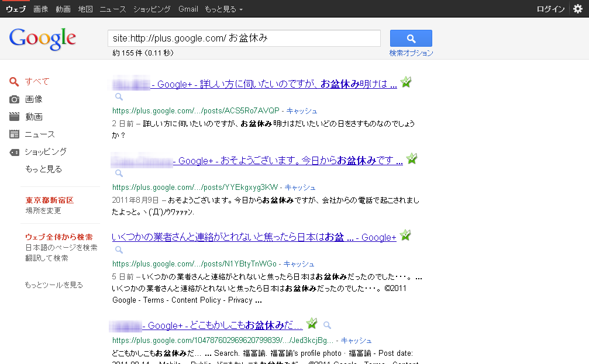Open キャッシュ link of the first result
This screenshot has height=364, width=589.
301,111
